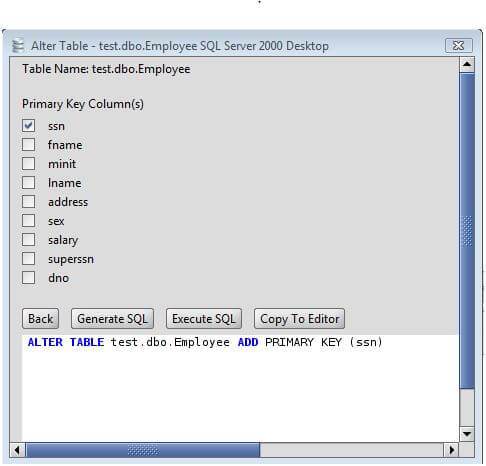This screenshot has width=486, height=466.
Task: Click the 'Table Name: test.dbo.Employee' label
Action: [106, 69]
